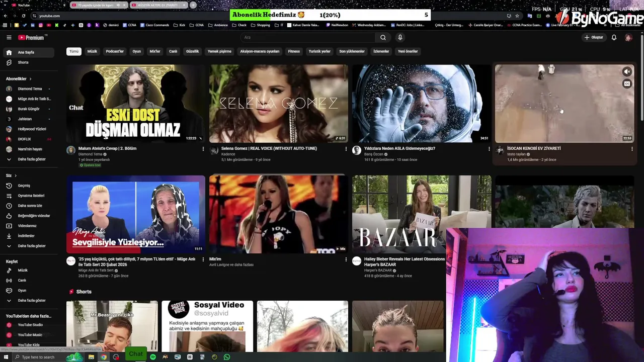644x362 pixels.
Task: Open options for Müge Anlı video
Action: [203, 259]
